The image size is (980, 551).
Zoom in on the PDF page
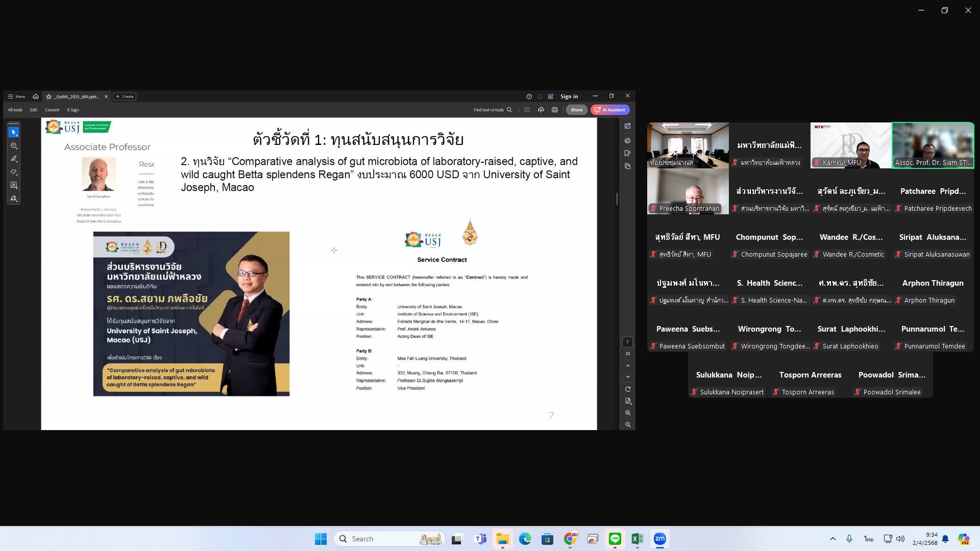628,413
